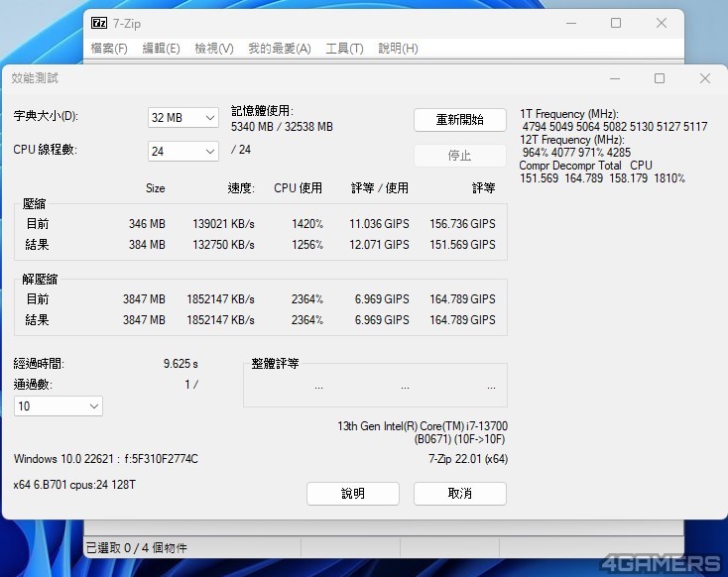Click the 5340 MB / 32538 MB memory usage text
This screenshot has height=577, width=728.
click(282, 127)
